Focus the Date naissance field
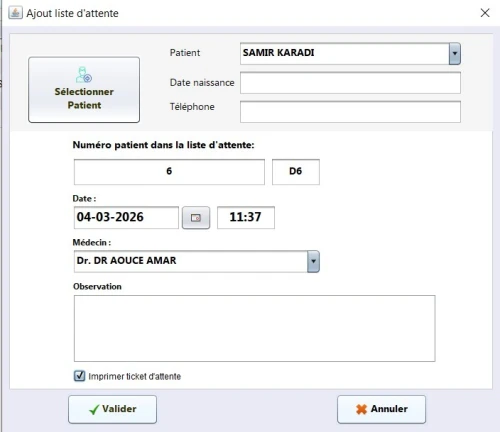 point(350,83)
